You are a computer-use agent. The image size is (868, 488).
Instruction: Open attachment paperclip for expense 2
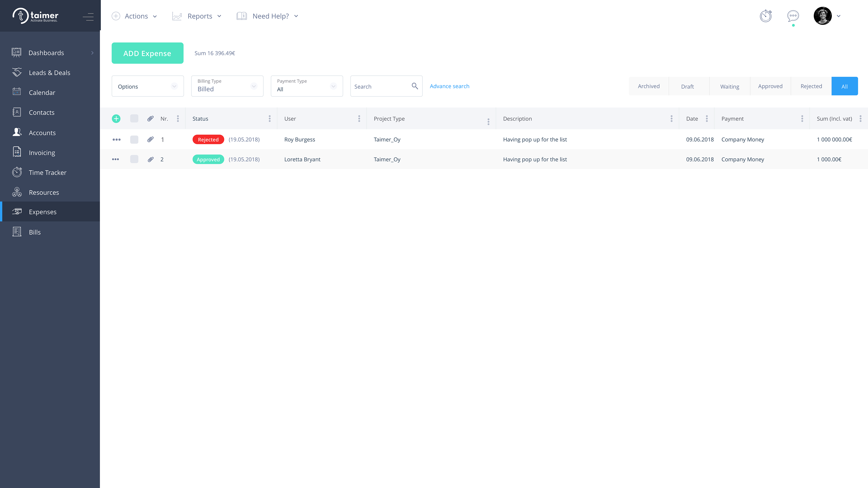151,159
